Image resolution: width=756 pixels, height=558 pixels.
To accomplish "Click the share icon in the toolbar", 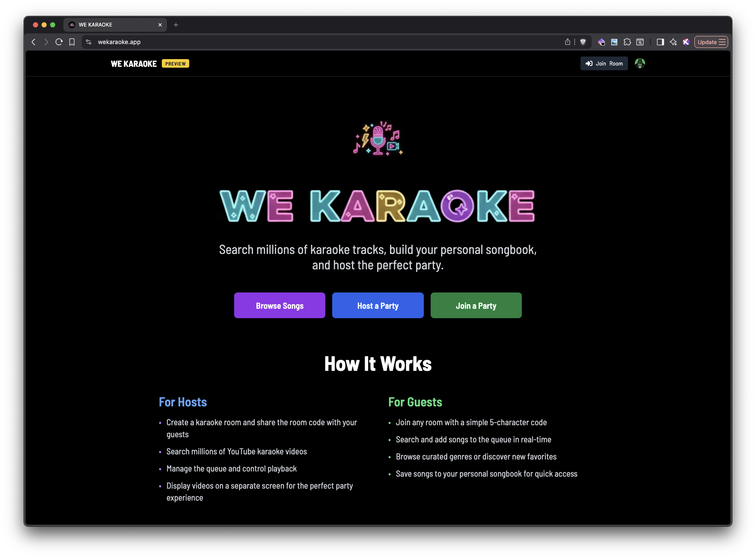I will coord(567,42).
